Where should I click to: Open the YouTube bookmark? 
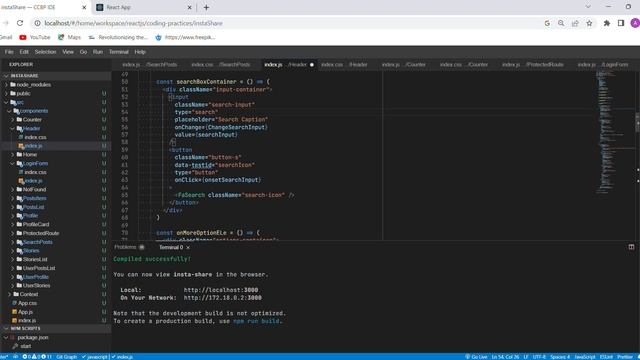pos(35,37)
